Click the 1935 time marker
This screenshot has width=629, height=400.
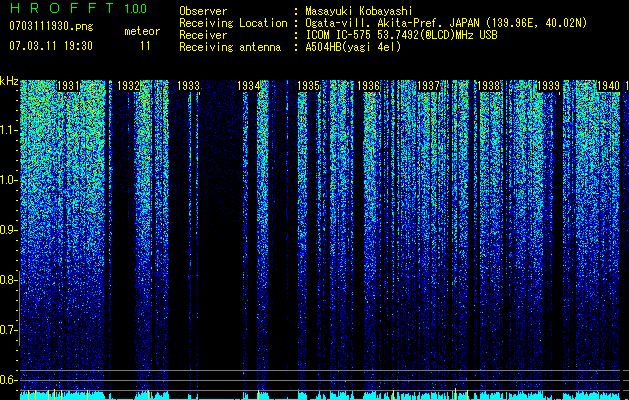(308, 86)
